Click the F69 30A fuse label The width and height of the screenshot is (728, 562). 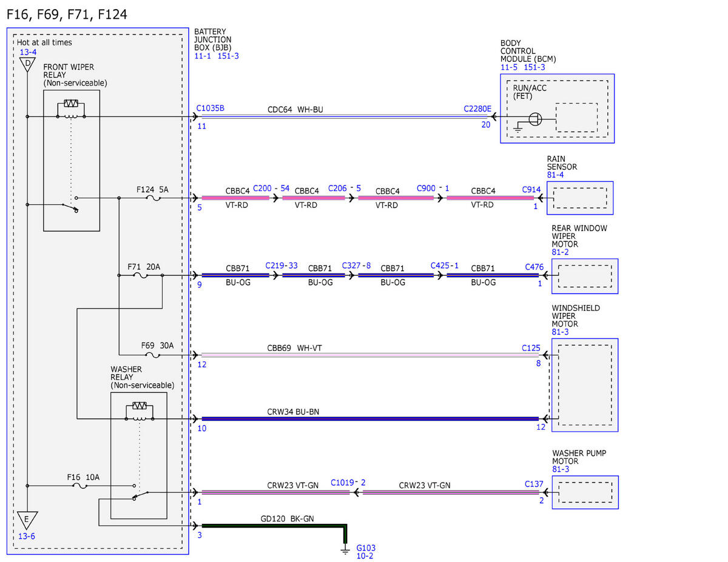coord(157,346)
